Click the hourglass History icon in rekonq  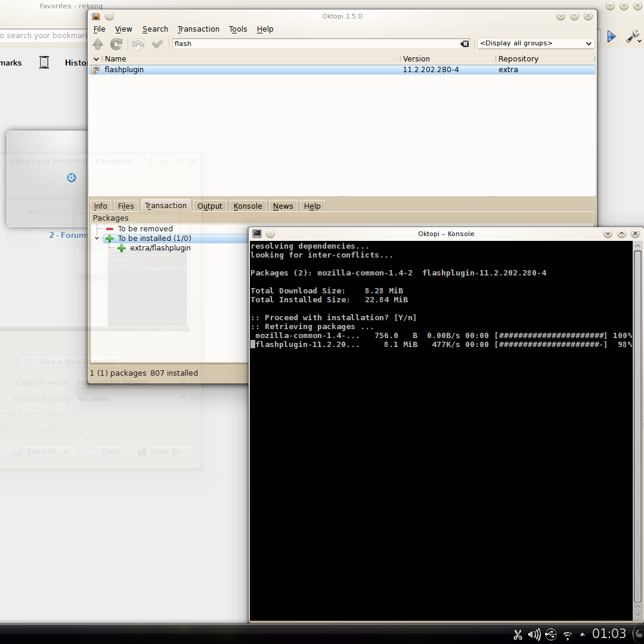[x=44, y=63]
